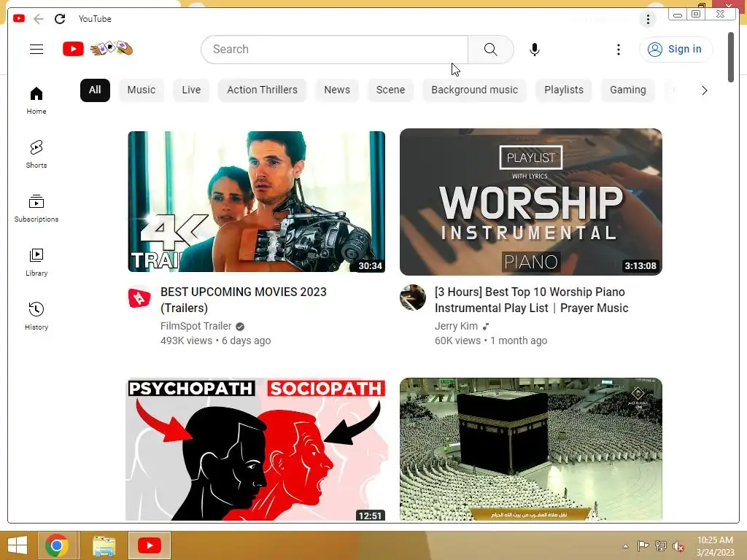Go back with the app arrow
The height and width of the screenshot is (560, 747).
point(39,18)
